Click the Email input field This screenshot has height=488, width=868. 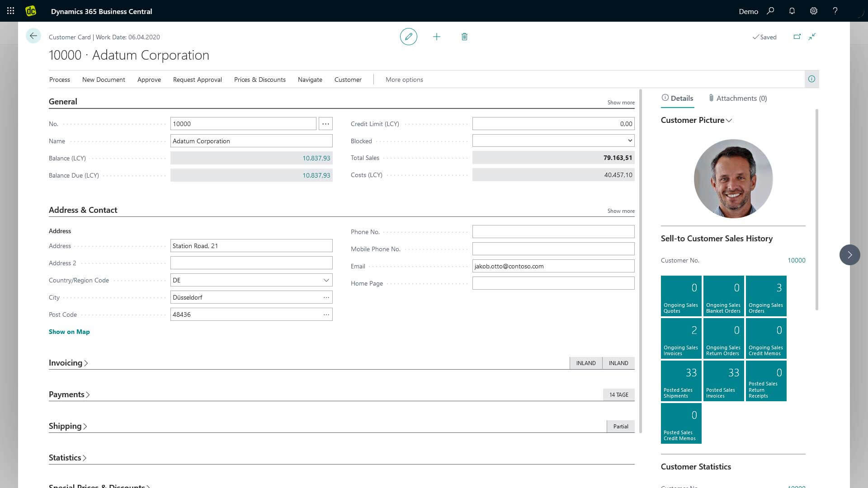553,266
